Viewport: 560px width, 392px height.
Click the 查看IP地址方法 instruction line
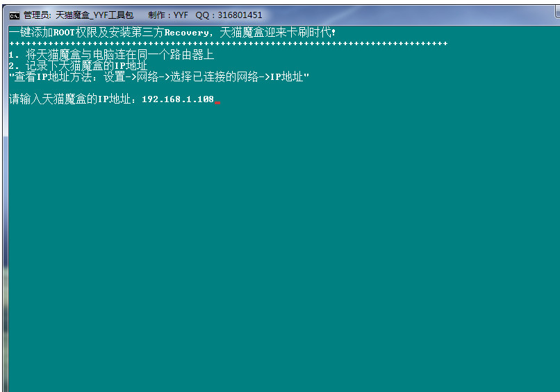(x=159, y=77)
